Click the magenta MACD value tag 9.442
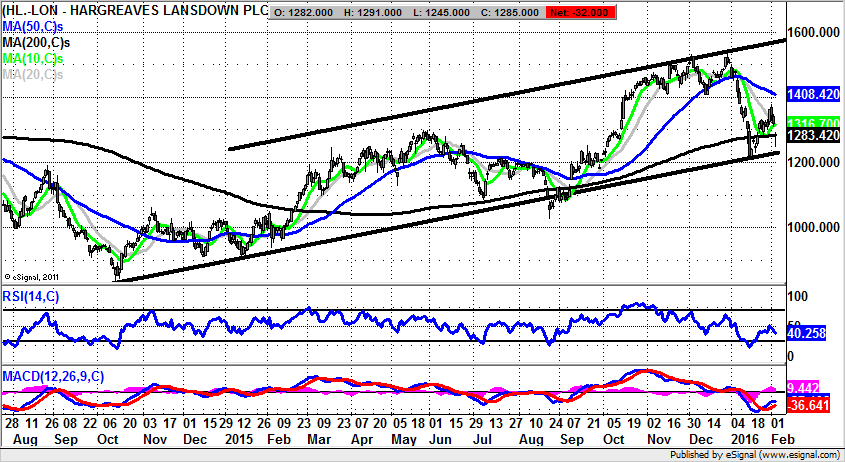The height and width of the screenshot is (462, 845). click(804, 387)
